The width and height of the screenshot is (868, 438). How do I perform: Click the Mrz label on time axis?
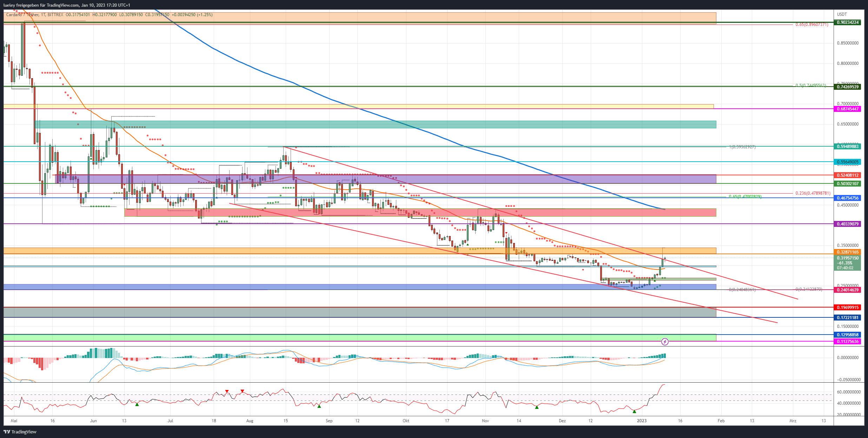tap(793, 421)
